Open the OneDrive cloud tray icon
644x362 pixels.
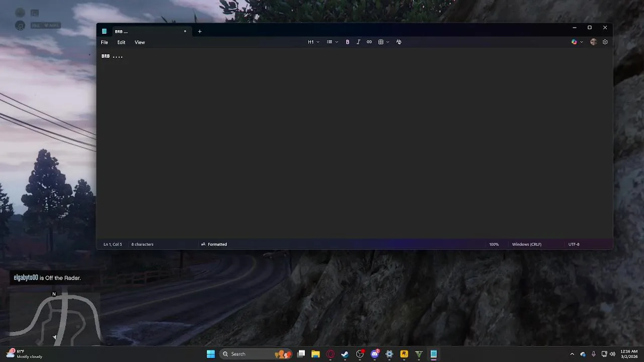pyautogui.click(x=583, y=354)
